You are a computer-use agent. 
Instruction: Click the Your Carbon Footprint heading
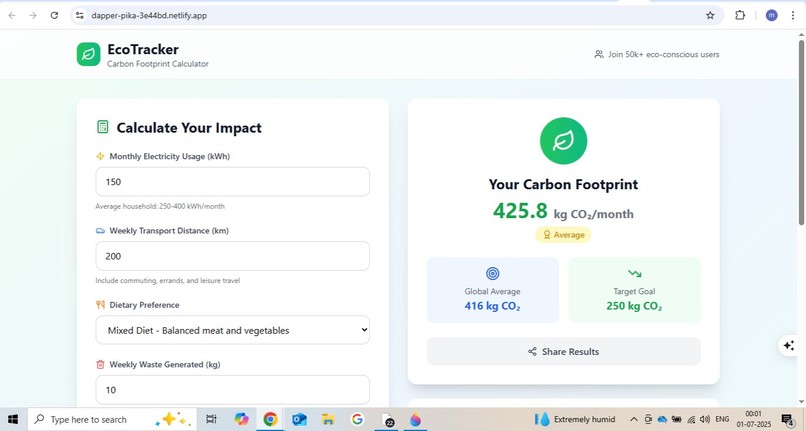(x=563, y=185)
